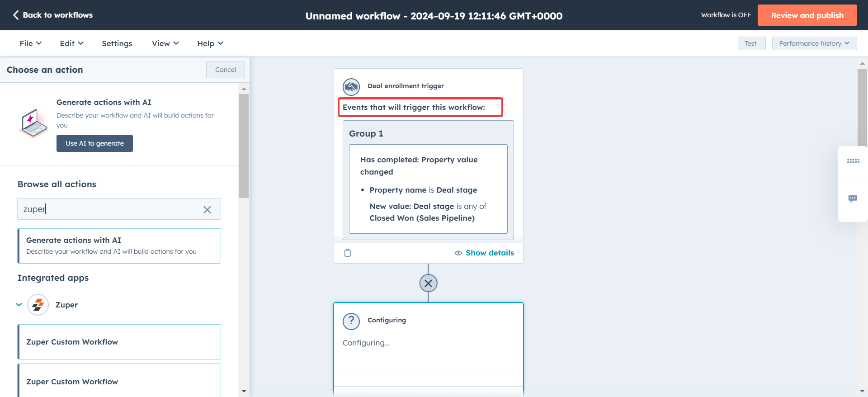Select Generate actions with AI card
The width and height of the screenshot is (868, 397).
click(x=119, y=246)
